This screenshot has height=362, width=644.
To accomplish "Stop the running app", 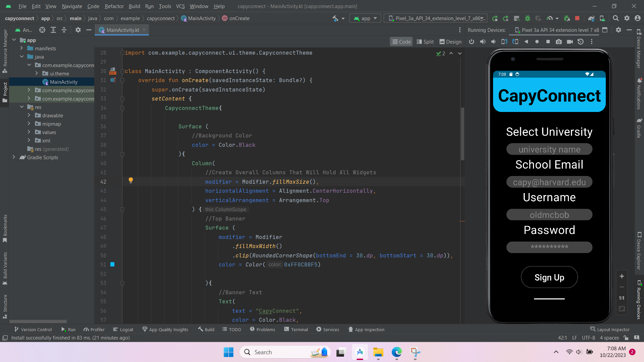I will pos(577,18).
